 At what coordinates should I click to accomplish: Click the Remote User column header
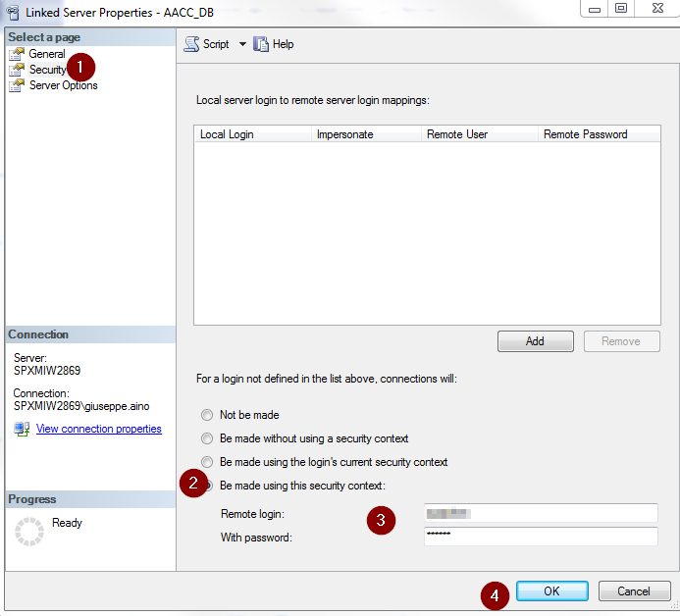click(480, 134)
